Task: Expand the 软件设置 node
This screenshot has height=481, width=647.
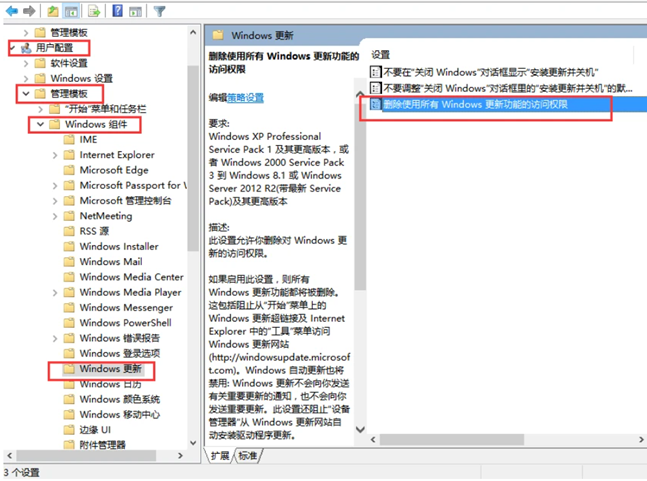Action: tap(26, 63)
